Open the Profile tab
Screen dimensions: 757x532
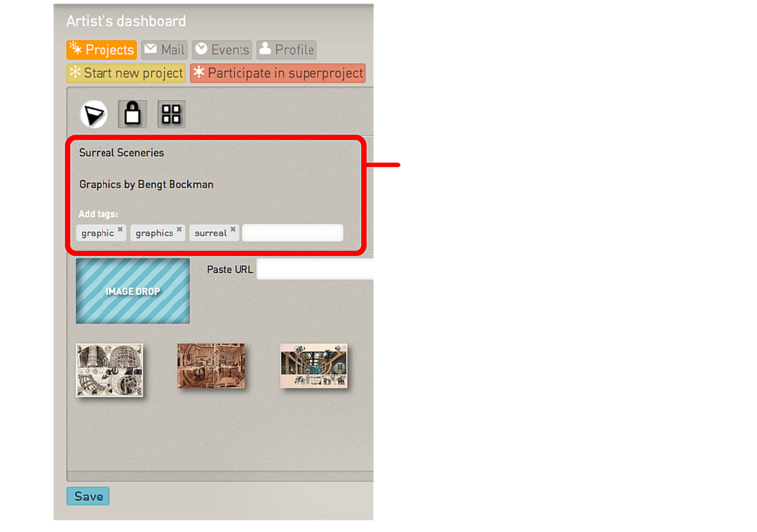(287, 49)
